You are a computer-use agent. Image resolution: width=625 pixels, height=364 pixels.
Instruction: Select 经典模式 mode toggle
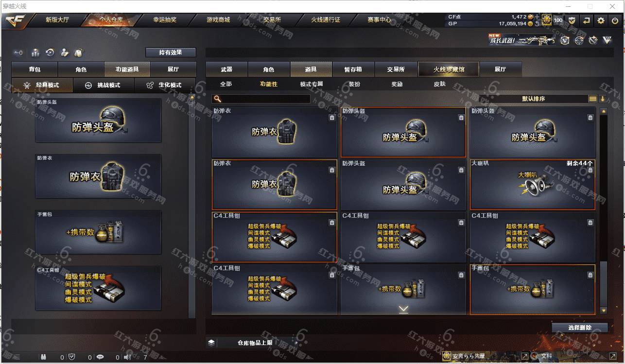42,85
